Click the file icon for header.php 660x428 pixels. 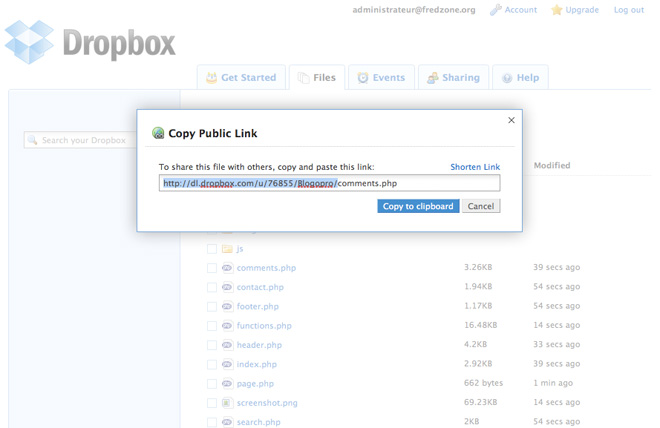[x=227, y=345]
